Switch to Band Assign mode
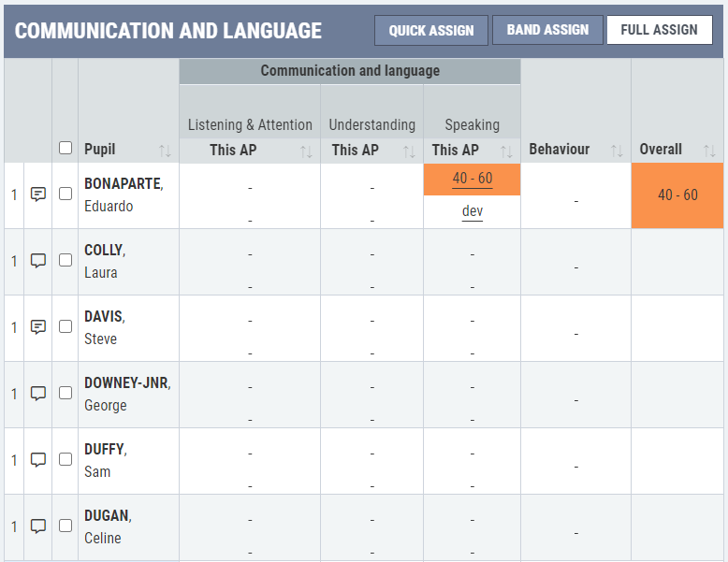This screenshot has height=562, width=728. pyautogui.click(x=547, y=30)
